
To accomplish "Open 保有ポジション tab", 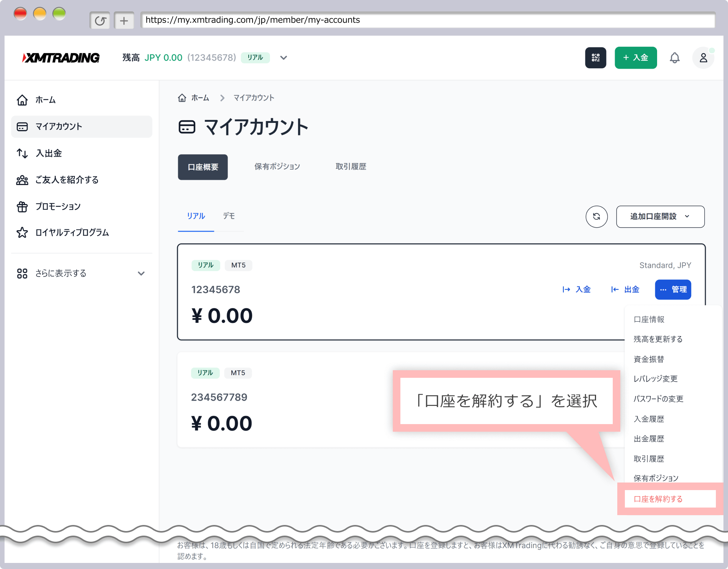I will point(277,167).
